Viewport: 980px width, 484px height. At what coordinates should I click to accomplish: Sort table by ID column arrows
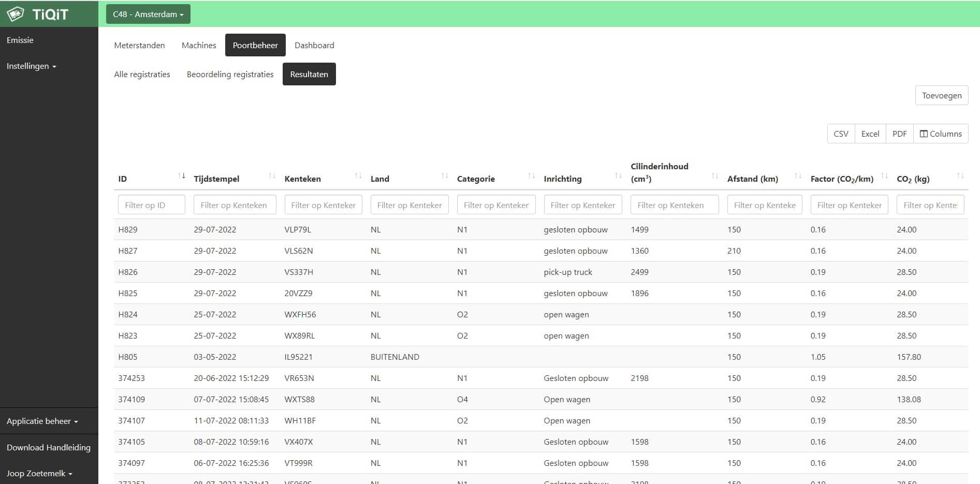tap(182, 176)
